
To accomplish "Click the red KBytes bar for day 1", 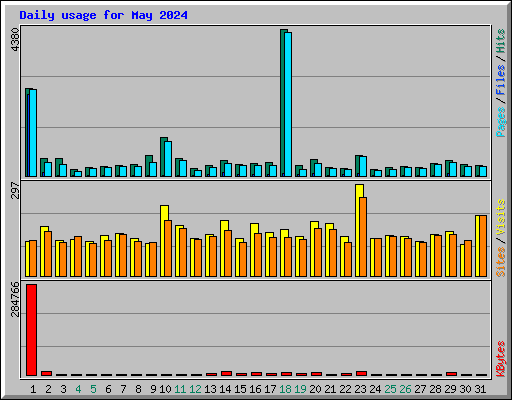I will pyautogui.click(x=31, y=330).
